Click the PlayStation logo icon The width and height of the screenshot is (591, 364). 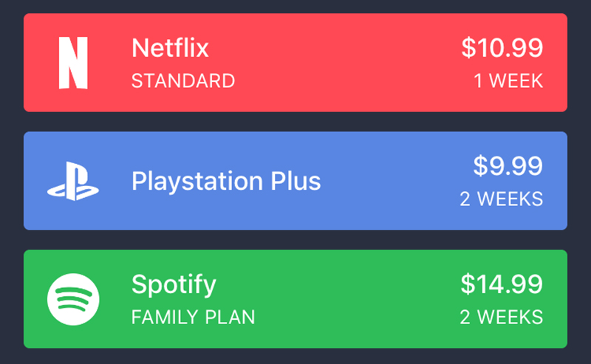pos(73,181)
